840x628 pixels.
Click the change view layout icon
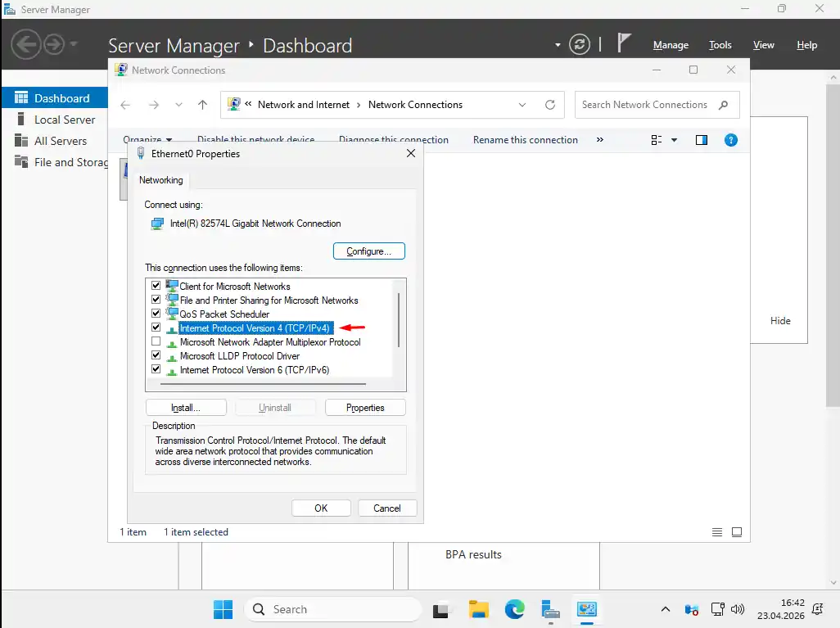(x=657, y=140)
